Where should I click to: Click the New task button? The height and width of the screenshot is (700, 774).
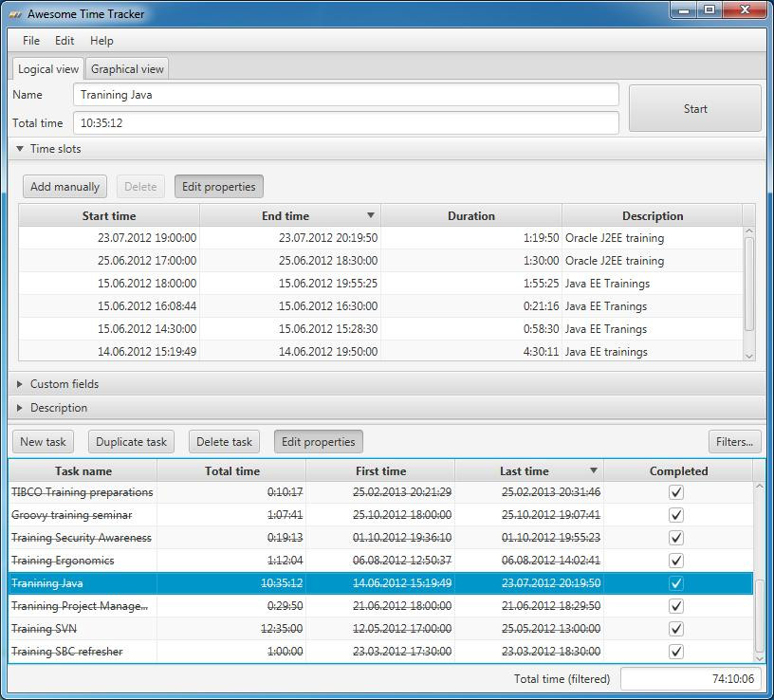tap(43, 442)
